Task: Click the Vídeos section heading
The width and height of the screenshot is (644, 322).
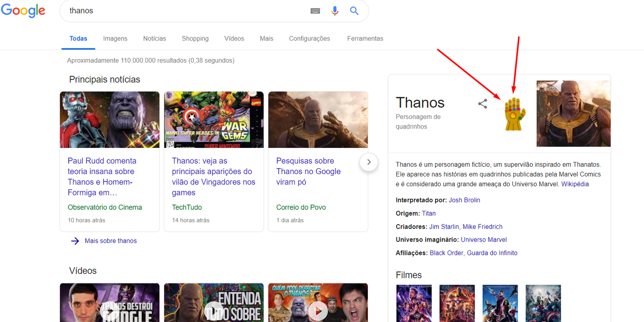Action: coord(83,271)
